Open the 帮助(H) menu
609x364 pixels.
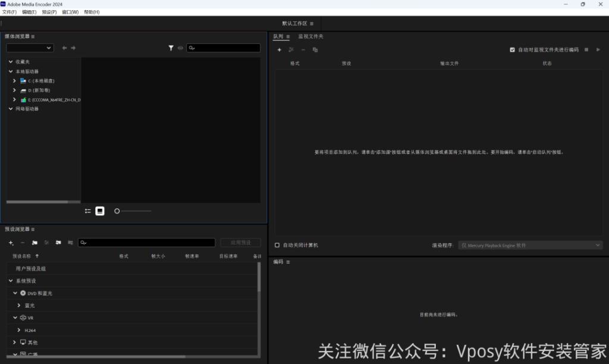pos(92,12)
